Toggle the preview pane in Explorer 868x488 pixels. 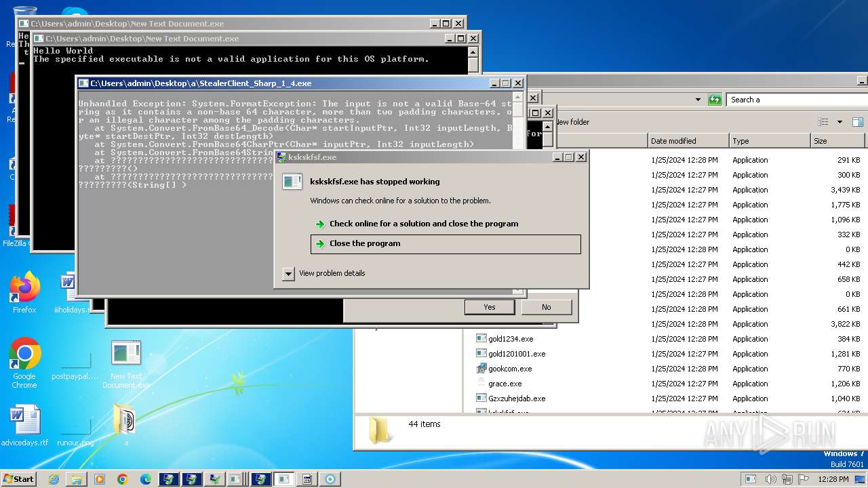857,122
